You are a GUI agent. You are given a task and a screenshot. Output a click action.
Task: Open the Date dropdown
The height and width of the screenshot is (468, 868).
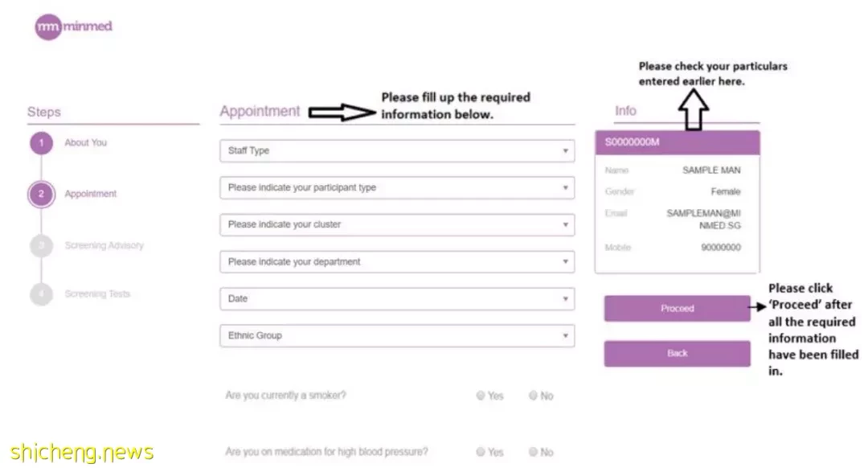point(397,298)
